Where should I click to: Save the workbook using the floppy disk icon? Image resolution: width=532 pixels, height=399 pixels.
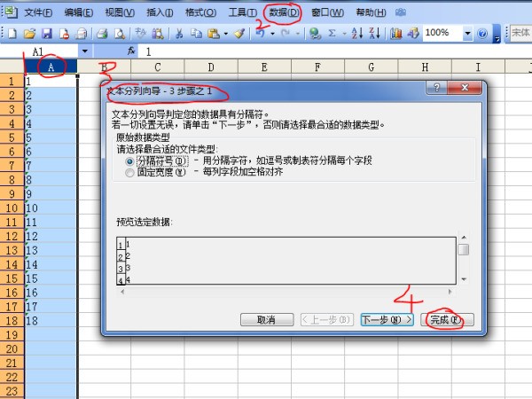pyautogui.click(x=47, y=34)
